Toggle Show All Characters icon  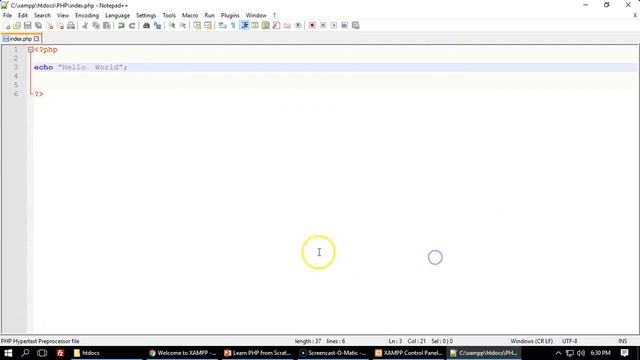coord(233,25)
